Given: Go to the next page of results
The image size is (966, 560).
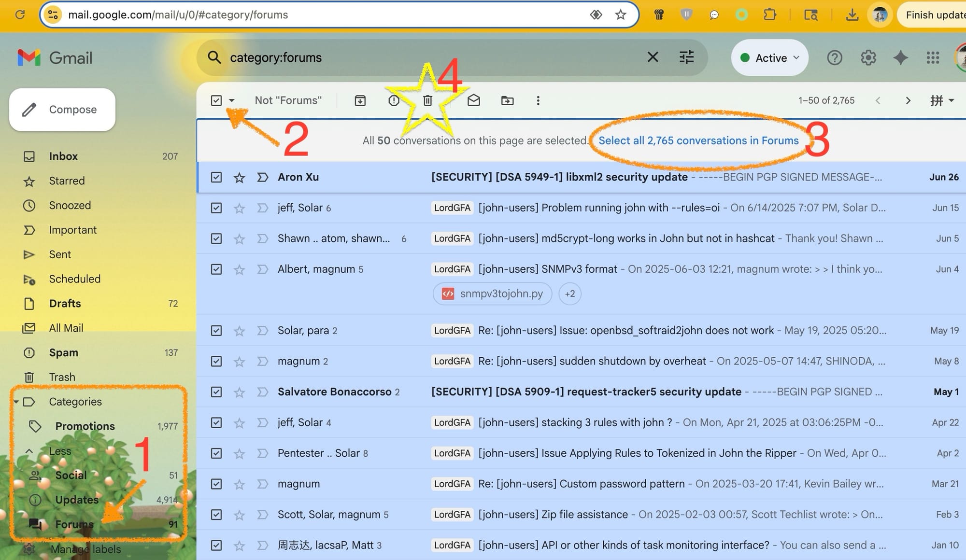Looking at the screenshot, I should pyautogui.click(x=908, y=100).
